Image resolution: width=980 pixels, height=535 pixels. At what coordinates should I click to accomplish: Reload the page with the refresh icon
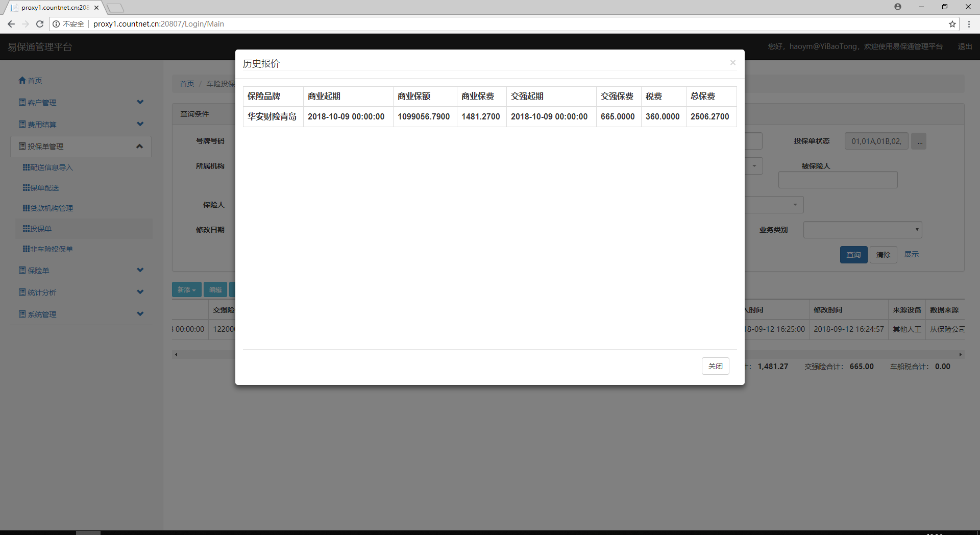40,24
